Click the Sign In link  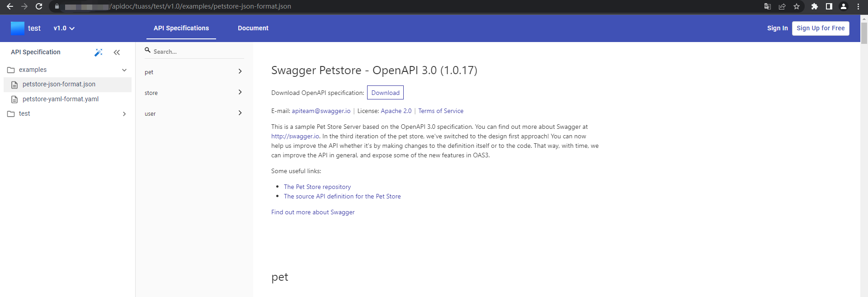tap(777, 28)
